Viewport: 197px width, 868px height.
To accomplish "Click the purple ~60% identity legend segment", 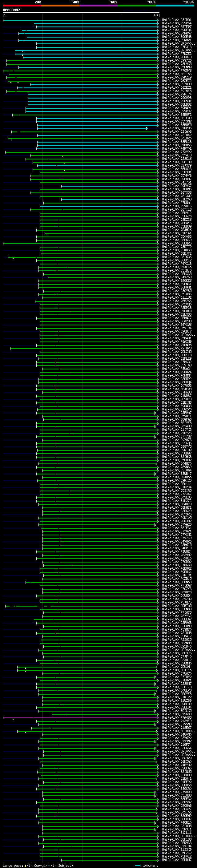I will [99, 6].
